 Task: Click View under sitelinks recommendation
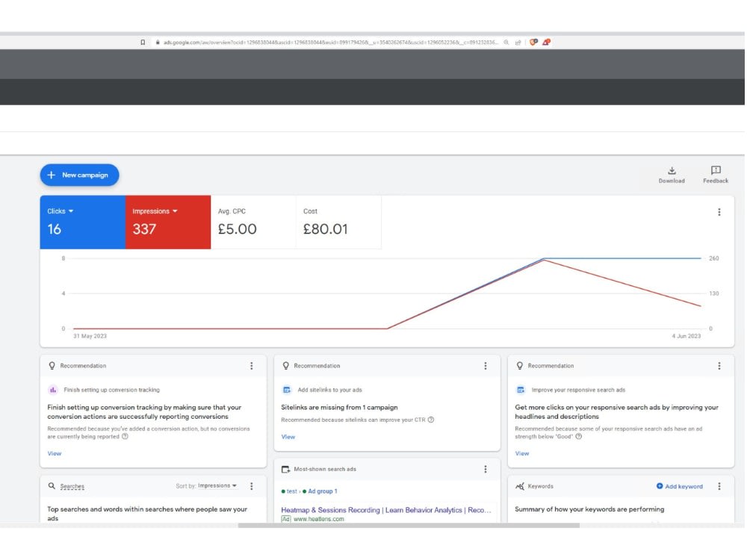pos(288,437)
